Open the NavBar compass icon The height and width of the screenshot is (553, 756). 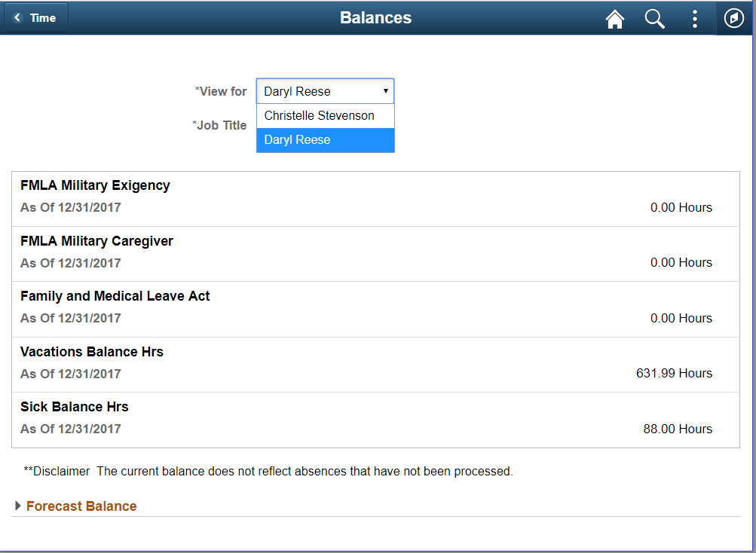[x=733, y=18]
